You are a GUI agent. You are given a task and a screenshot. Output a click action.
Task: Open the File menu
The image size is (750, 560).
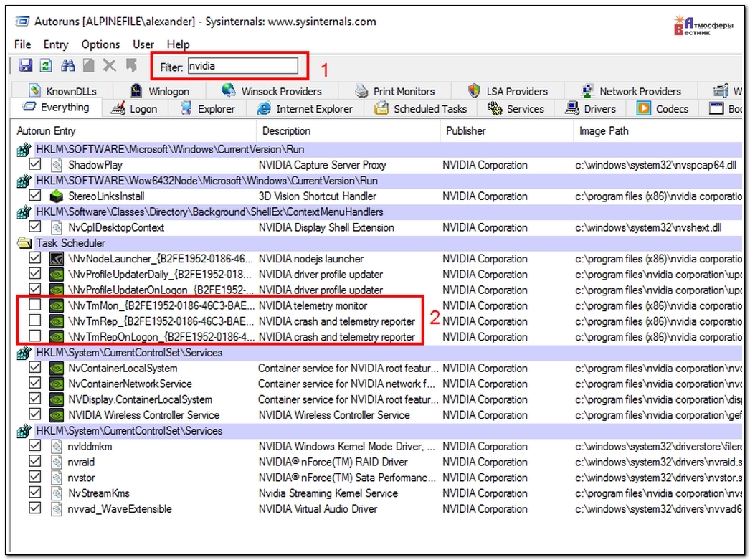(22, 44)
